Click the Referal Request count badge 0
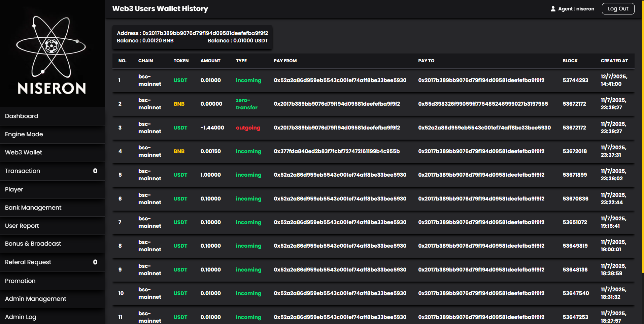 click(x=95, y=262)
